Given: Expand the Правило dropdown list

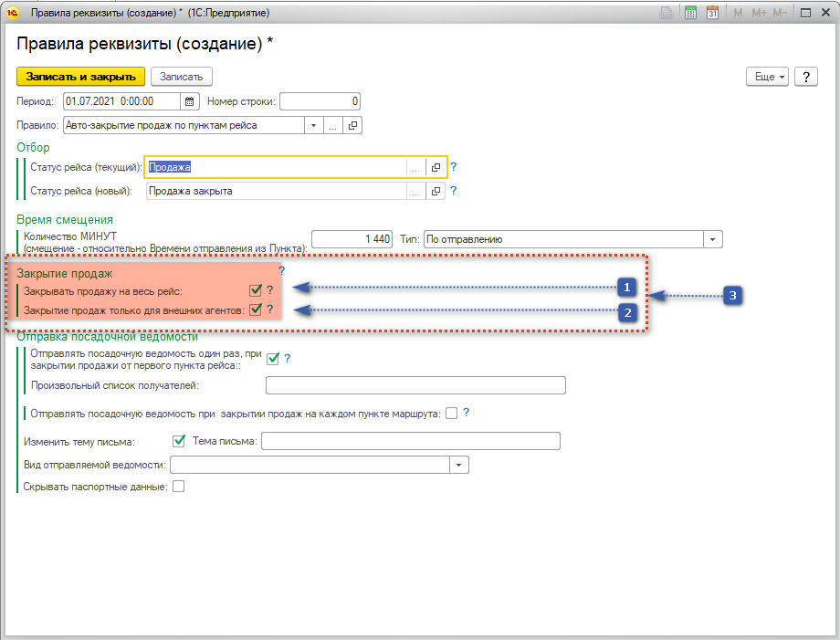Looking at the screenshot, I should tap(313, 126).
